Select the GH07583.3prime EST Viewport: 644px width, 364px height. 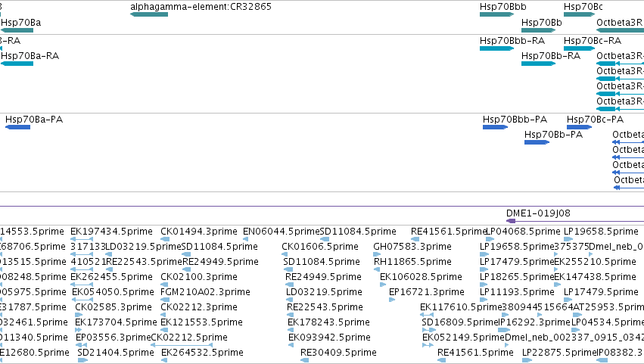[377, 254]
